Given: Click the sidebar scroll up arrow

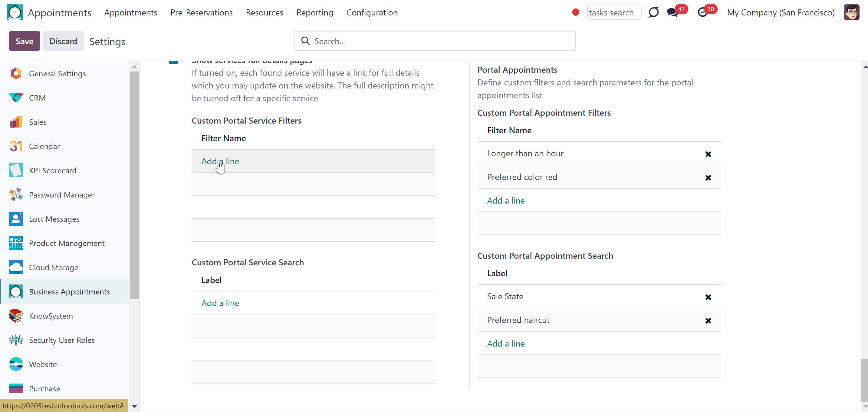Looking at the screenshot, I should pyautogui.click(x=134, y=66).
